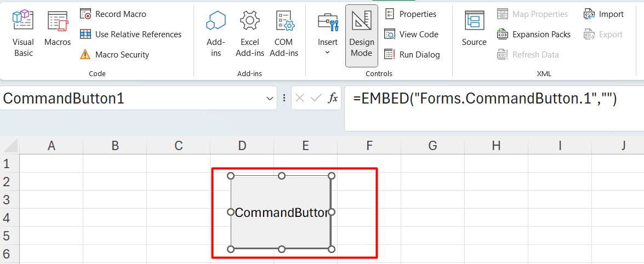Open XML Expansion Packs
The width and height of the screenshot is (644, 264).
tap(534, 35)
